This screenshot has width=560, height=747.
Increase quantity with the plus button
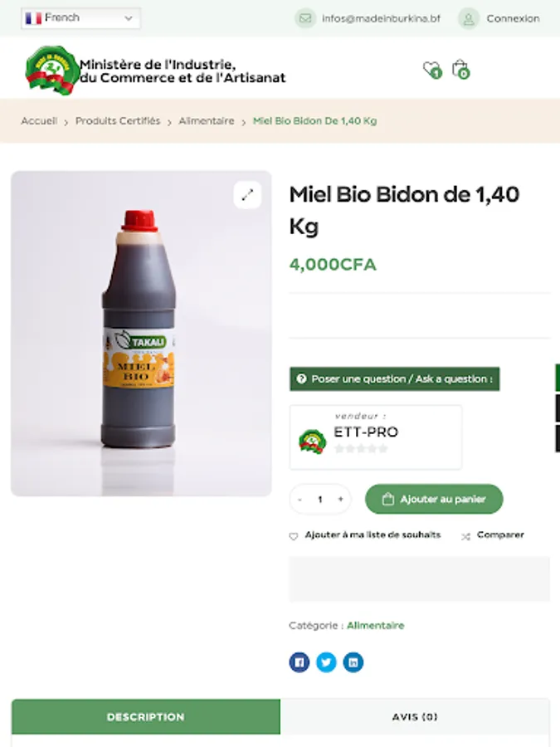[x=340, y=500]
